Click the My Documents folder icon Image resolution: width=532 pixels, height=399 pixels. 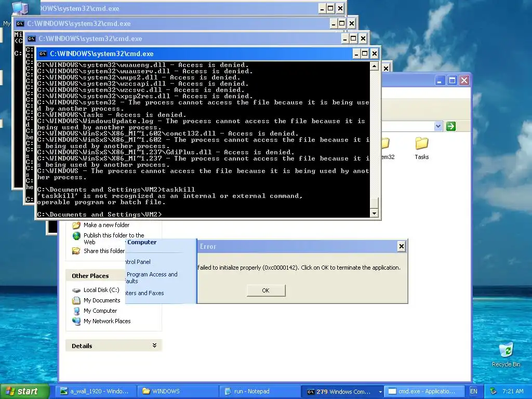click(x=76, y=300)
